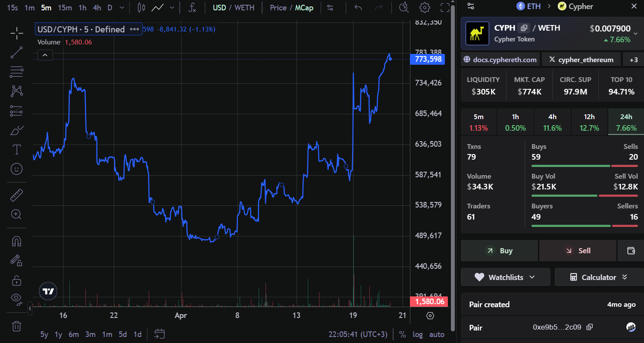Toggle percent scale on the chart
This screenshot has height=343, width=644.
[402, 334]
